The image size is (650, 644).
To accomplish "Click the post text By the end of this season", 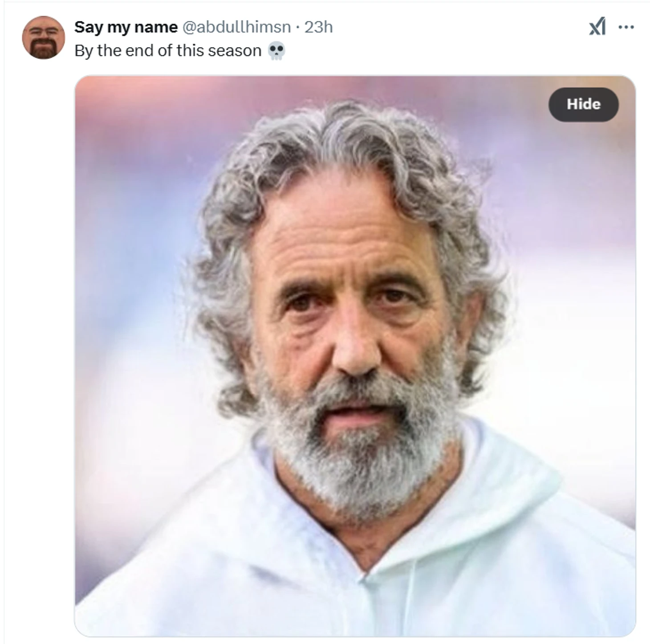I will point(168,51).
